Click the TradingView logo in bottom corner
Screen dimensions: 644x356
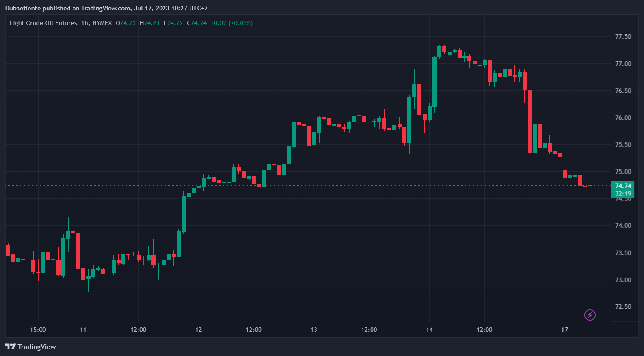pyautogui.click(x=30, y=347)
